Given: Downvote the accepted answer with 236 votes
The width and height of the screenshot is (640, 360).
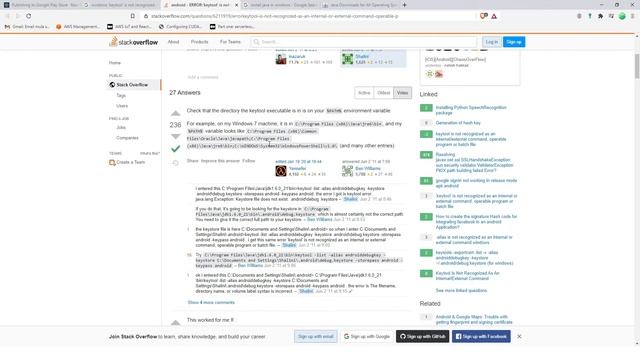Looking at the screenshot, I should 175,136.
